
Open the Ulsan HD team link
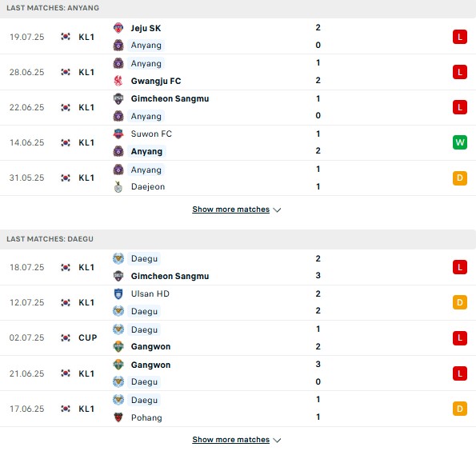(x=150, y=293)
